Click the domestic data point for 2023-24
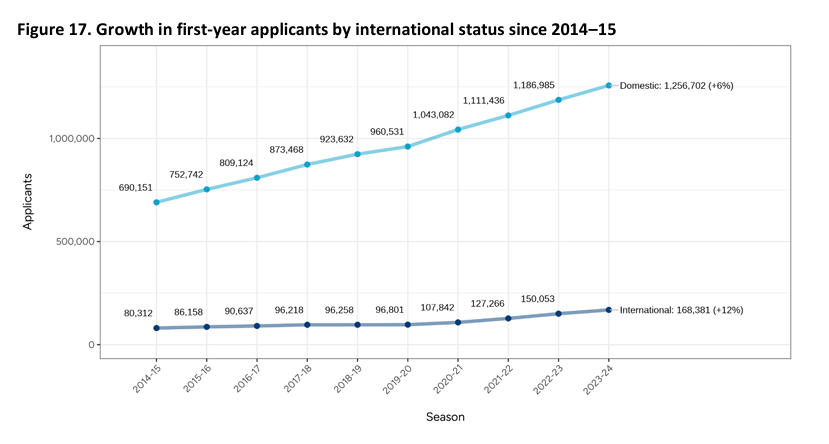Viewport: 829px width, 444px height. tap(609, 86)
